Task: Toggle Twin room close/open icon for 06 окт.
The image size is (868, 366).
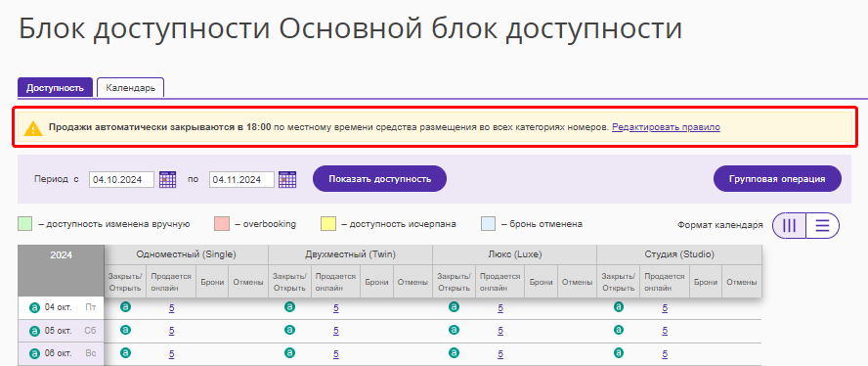Action: point(289,352)
